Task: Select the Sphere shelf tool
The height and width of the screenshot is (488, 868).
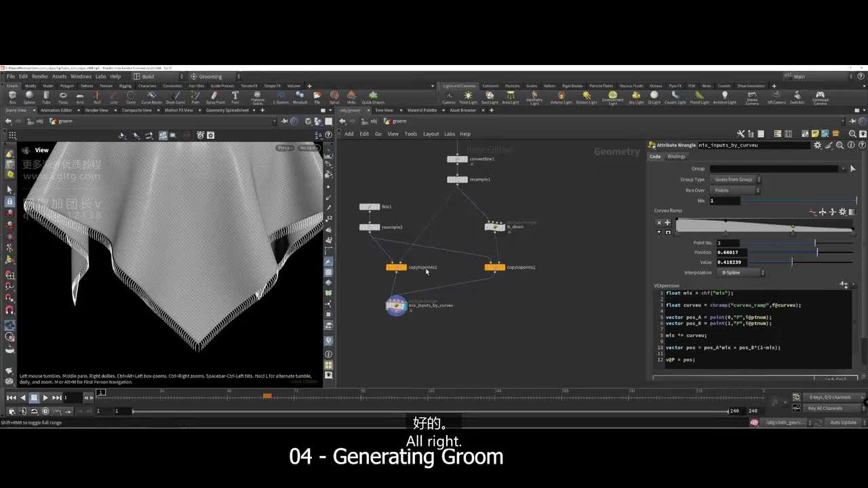Action: (29, 98)
